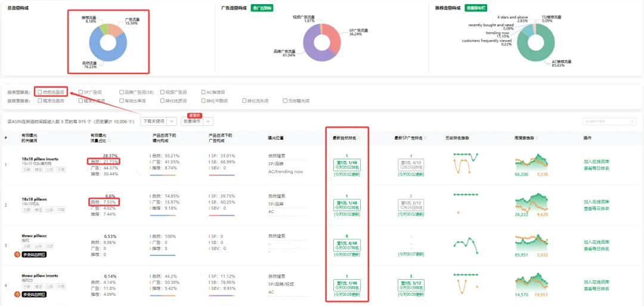Image resolution: width=644 pixels, height=306 pixels.
Task: Tick the 无效曝光词 filter checkbox
Action: (286, 101)
